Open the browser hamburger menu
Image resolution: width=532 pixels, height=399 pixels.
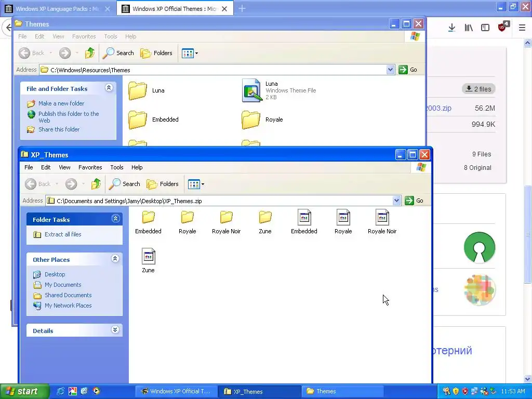522,28
